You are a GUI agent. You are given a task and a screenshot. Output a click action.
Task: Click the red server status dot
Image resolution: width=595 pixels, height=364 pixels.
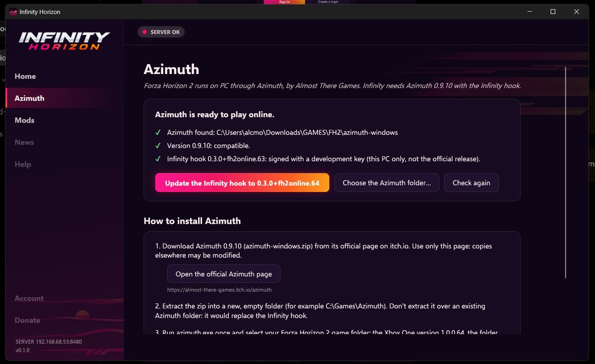144,32
